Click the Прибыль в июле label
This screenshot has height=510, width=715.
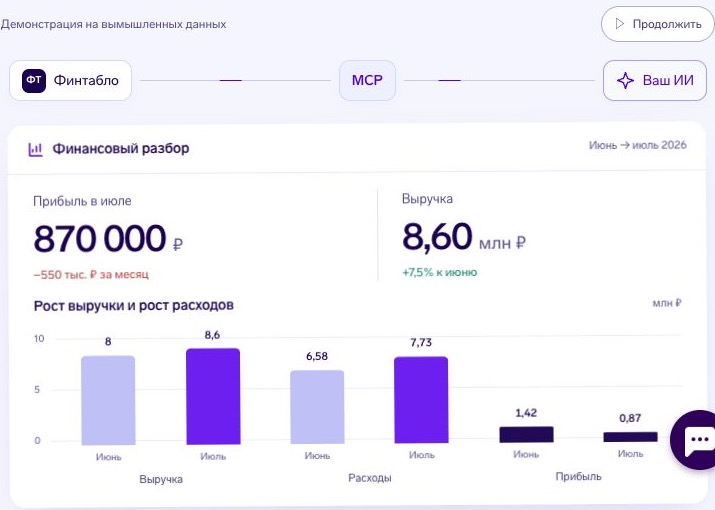82,201
